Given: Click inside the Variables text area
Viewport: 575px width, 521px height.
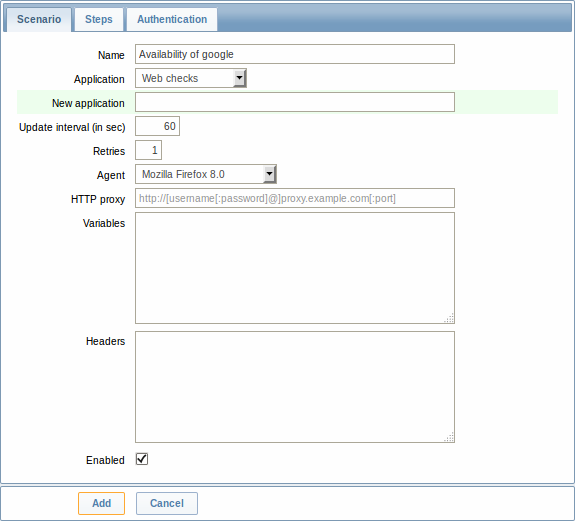Looking at the screenshot, I should 295,268.
